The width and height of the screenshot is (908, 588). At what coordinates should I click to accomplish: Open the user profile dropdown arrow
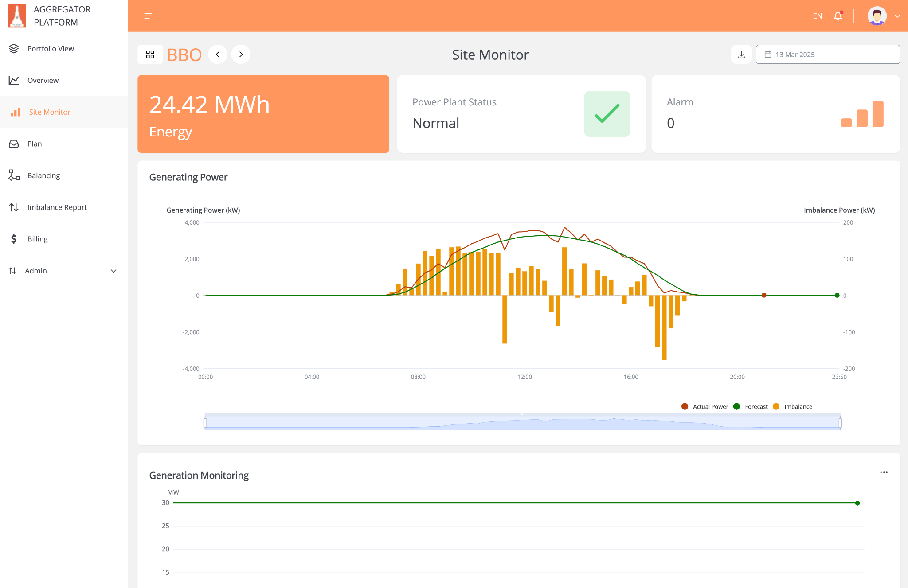tap(898, 16)
